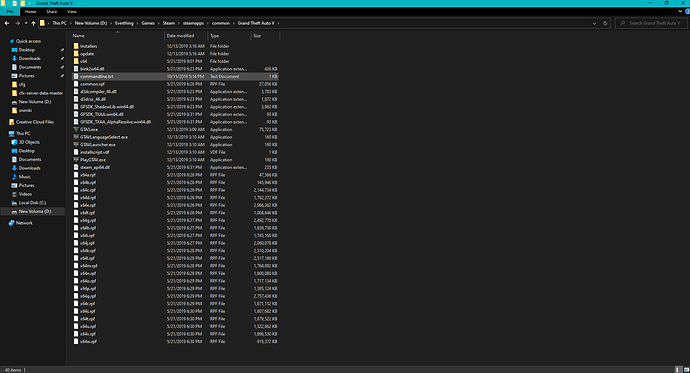
Task: Open Downloads under Quick access
Action: [x=29, y=59]
